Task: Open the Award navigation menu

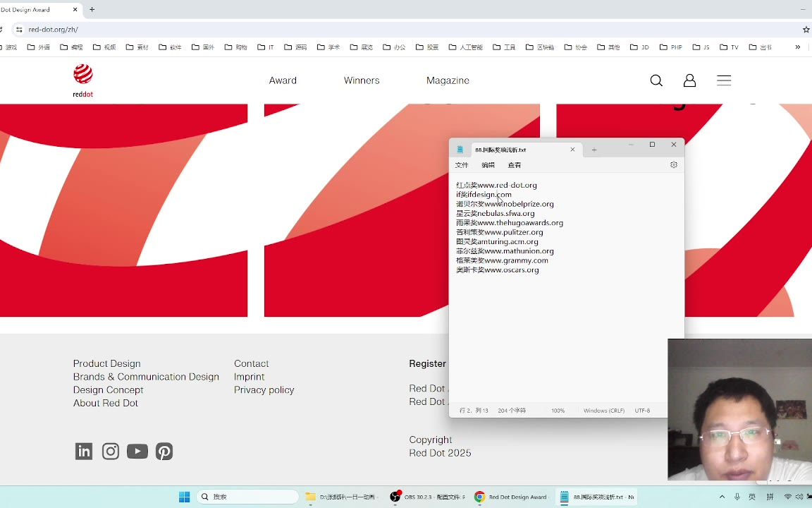Action: pos(283,80)
